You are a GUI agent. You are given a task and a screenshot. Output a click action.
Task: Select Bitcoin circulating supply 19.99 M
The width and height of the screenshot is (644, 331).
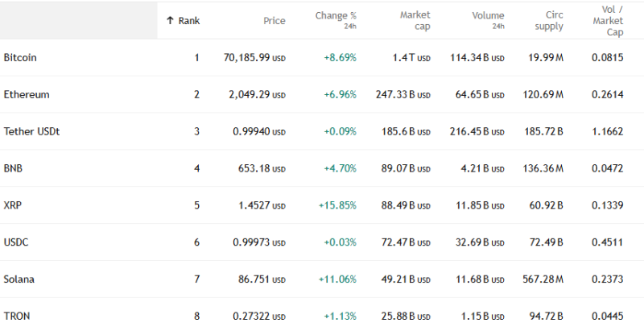pyautogui.click(x=546, y=57)
